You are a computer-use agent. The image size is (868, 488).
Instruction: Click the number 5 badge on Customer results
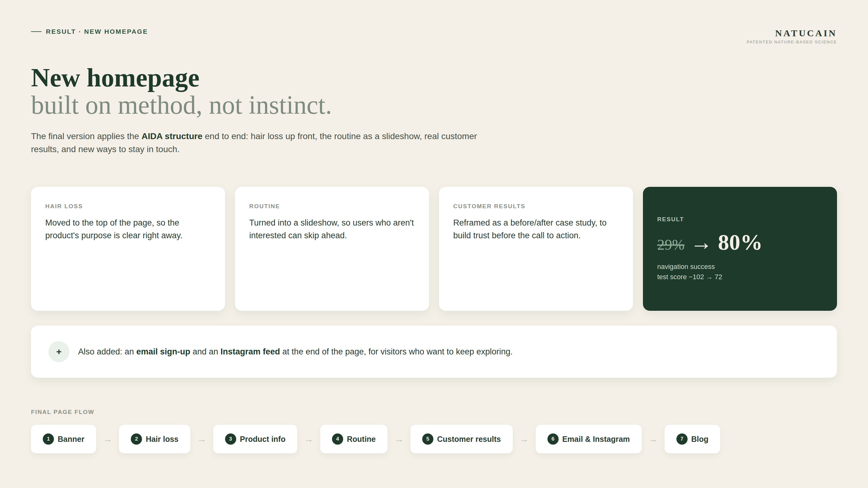tap(427, 439)
